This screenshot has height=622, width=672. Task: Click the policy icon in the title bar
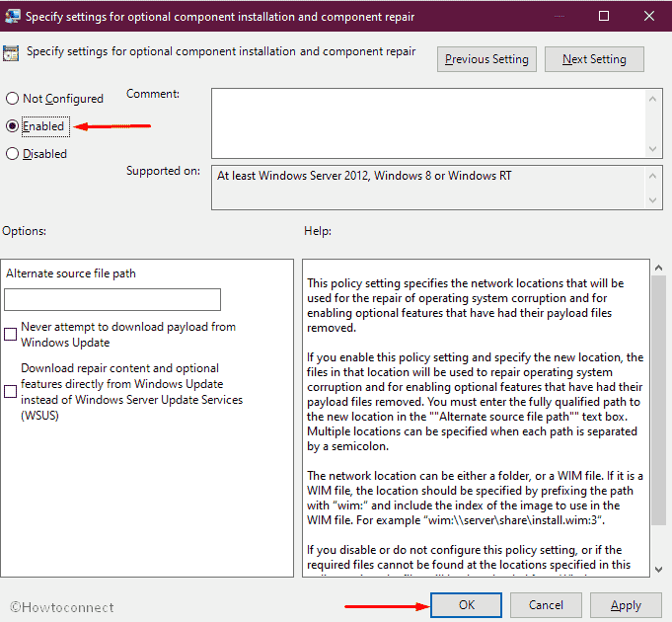(12, 16)
